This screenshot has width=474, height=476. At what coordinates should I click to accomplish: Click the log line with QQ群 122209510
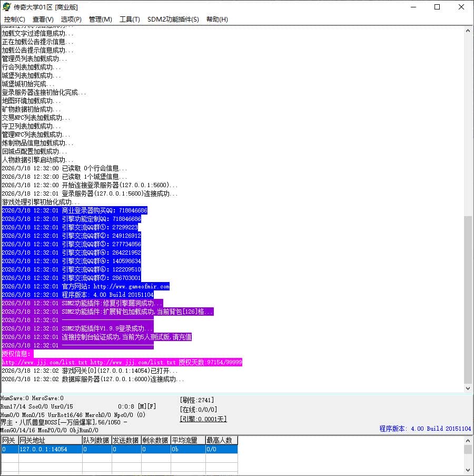(71, 269)
